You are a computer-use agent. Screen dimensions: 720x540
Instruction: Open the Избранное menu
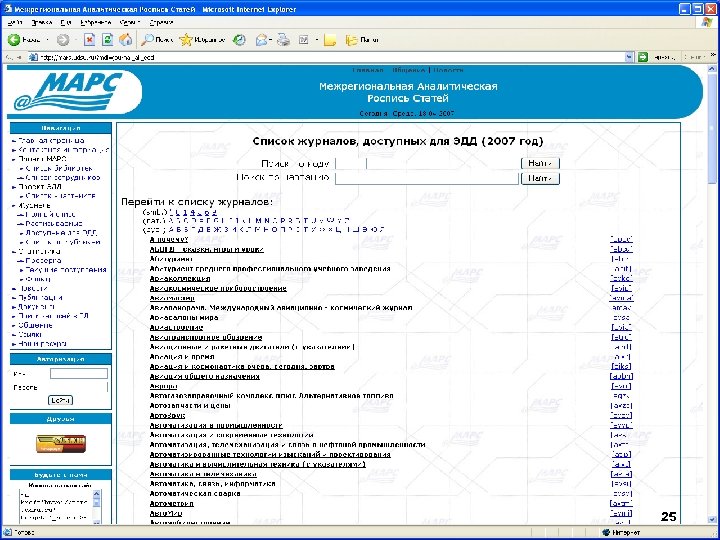96,22
